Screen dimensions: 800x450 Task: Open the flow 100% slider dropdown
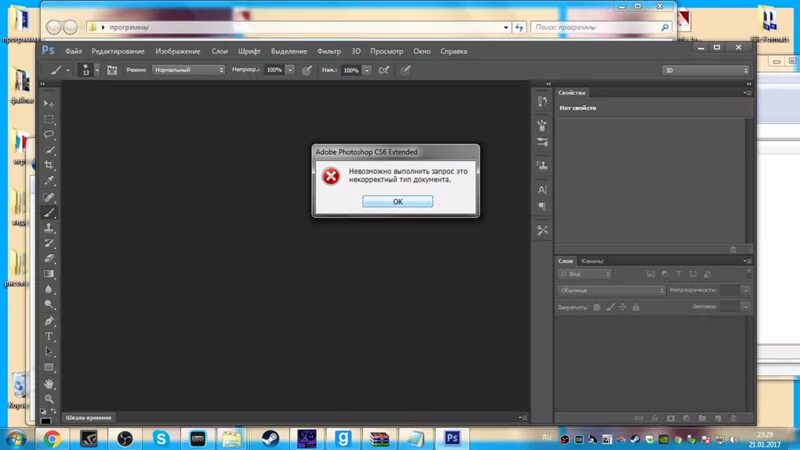point(367,70)
